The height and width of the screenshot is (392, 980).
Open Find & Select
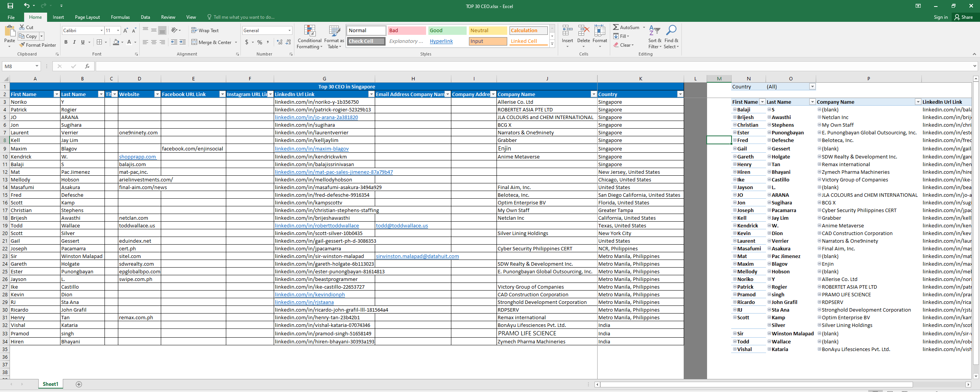click(671, 37)
